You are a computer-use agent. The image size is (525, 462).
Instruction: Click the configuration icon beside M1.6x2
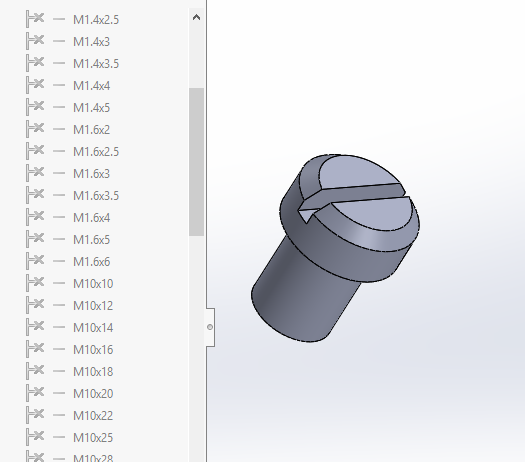tap(35, 129)
